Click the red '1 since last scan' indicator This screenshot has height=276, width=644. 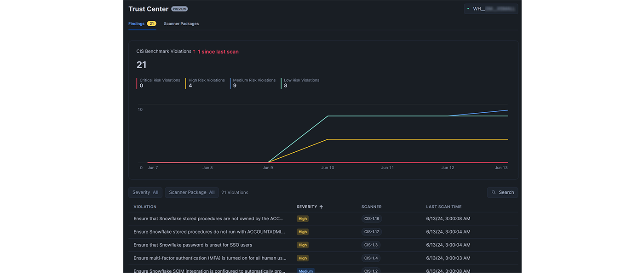[216, 52]
